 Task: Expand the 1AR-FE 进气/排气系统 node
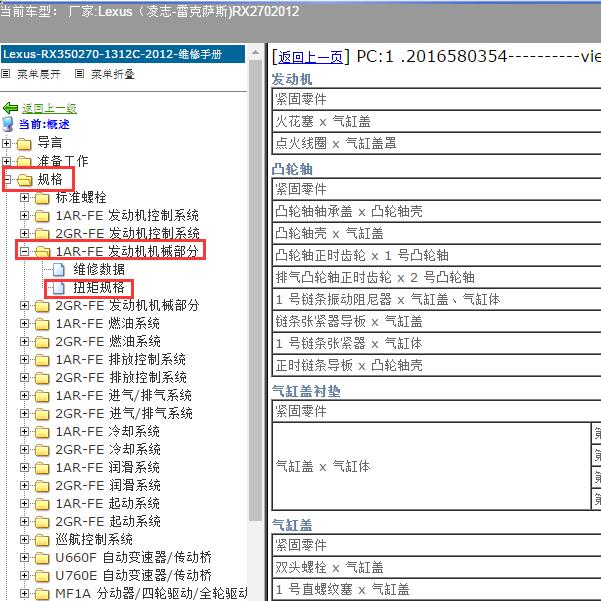point(25,396)
